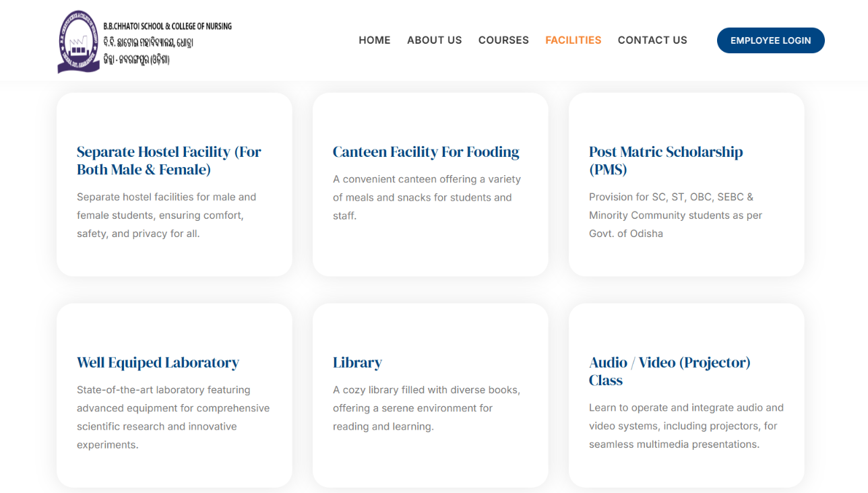868x493 pixels.
Task: Click the Separate Hostel Facility heading
Action: (168, 160)
